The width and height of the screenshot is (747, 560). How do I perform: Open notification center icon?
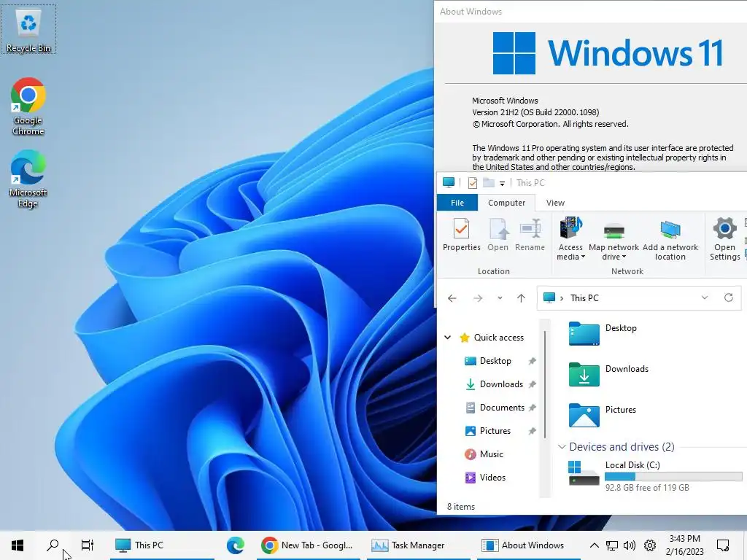pyautogui.click(x=723, y=545)
